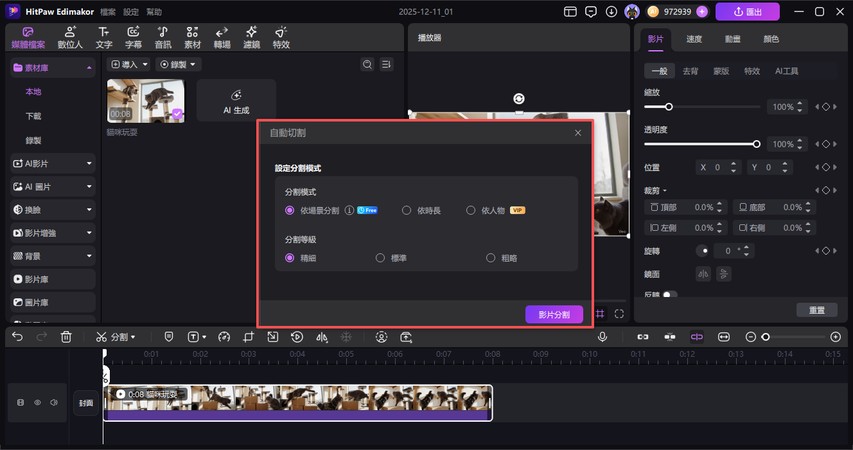Click the 重置 reset button

coord(817,310)
